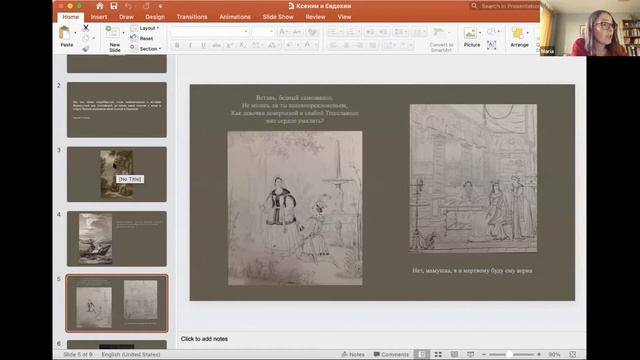The width and height of the screenshot is (640, 360).
Task: Open the Line Spacing options
Action: (400, 31)
